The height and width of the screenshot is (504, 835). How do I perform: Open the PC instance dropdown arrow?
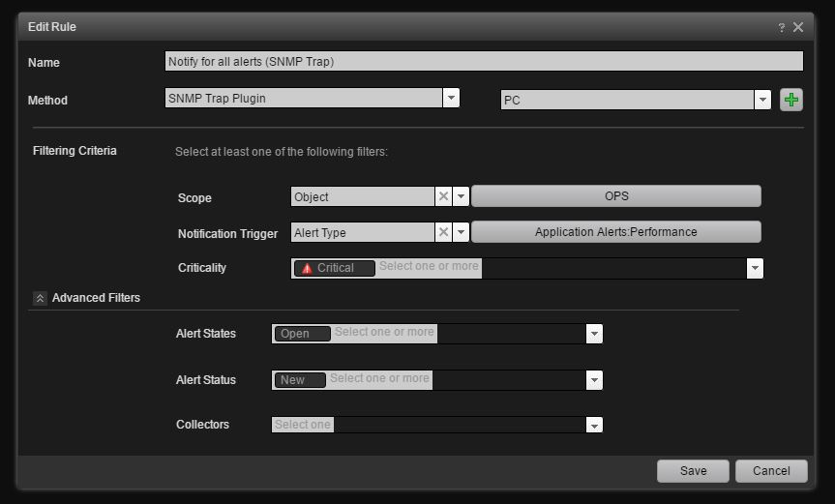[762, 100]
